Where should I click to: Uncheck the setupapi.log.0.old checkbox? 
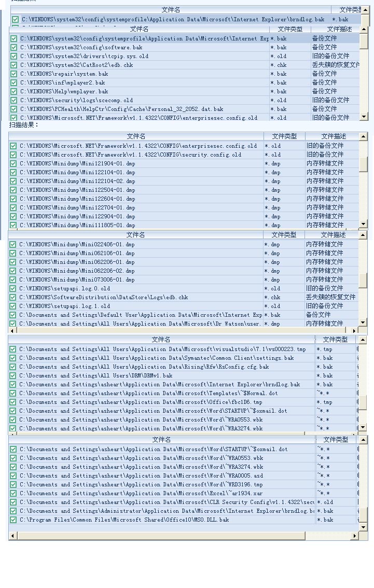(x=13, y=289)
